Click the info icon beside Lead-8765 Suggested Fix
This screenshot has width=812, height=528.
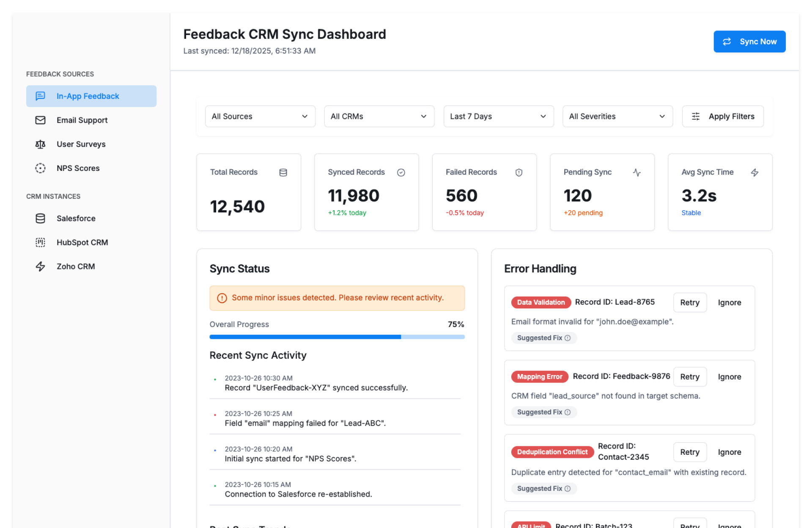tap(568, 338)
